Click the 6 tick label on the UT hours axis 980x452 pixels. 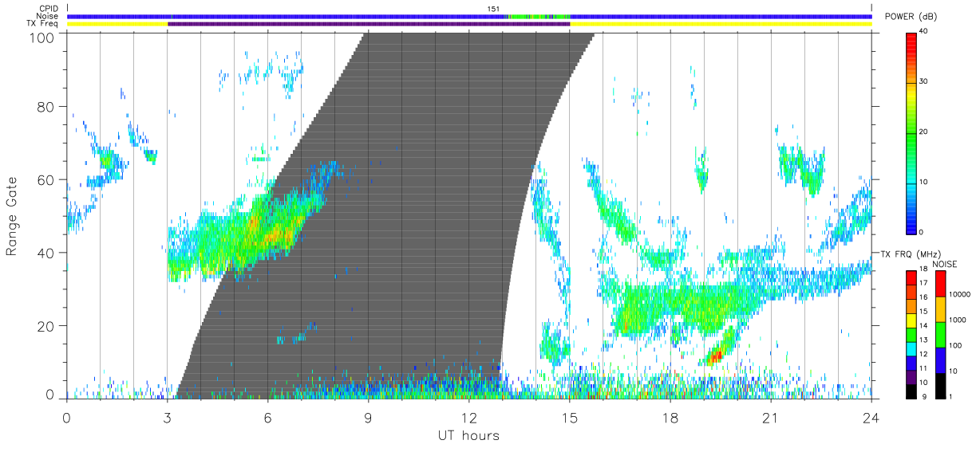(267, 417)
